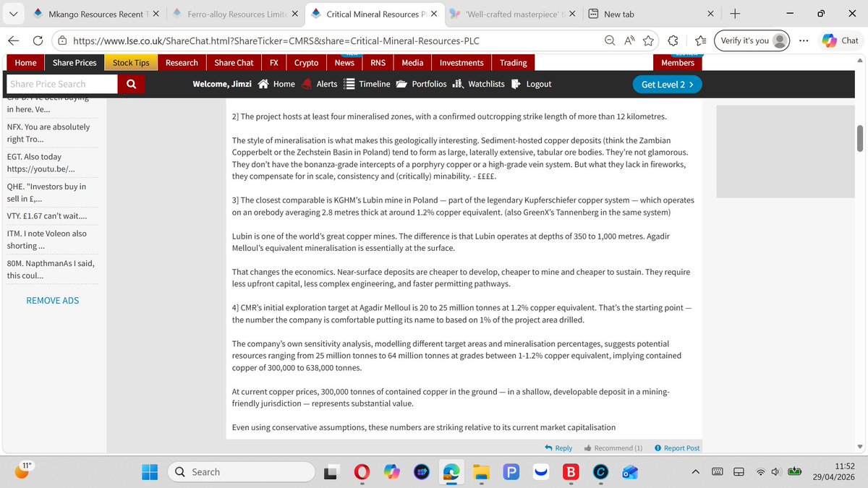This screenshot has height=488, width=868.
Task: Open File Explorer from the taskbar
Action: point(481,472)
